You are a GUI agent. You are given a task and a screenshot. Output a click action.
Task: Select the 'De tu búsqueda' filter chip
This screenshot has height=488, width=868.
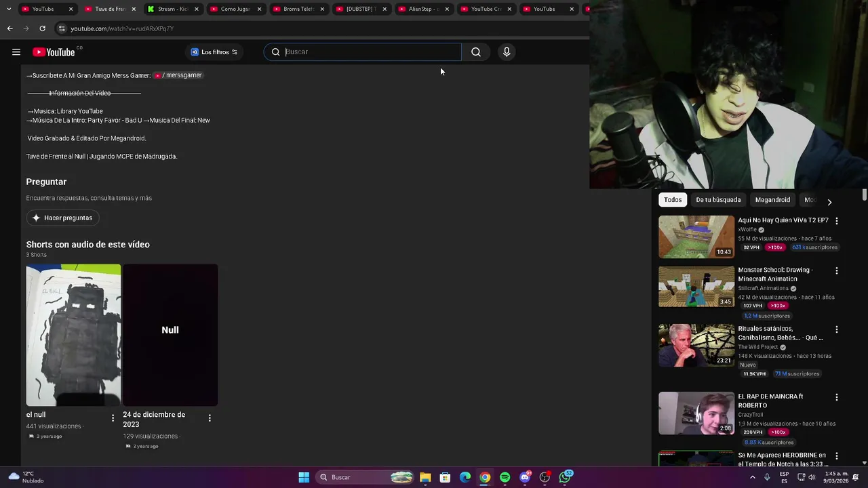(718, 200)
